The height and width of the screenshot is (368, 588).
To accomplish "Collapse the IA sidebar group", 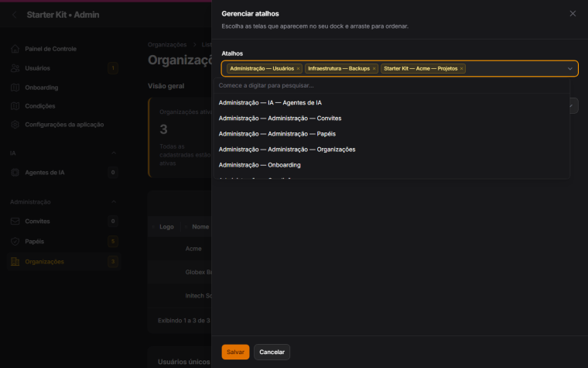I will tap(114, 153).
